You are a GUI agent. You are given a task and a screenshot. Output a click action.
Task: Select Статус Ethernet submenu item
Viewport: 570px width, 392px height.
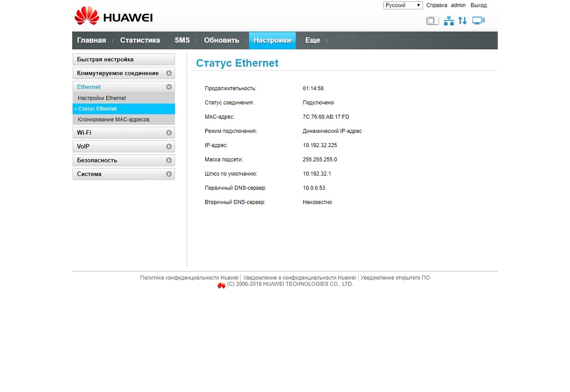point(123,109)
